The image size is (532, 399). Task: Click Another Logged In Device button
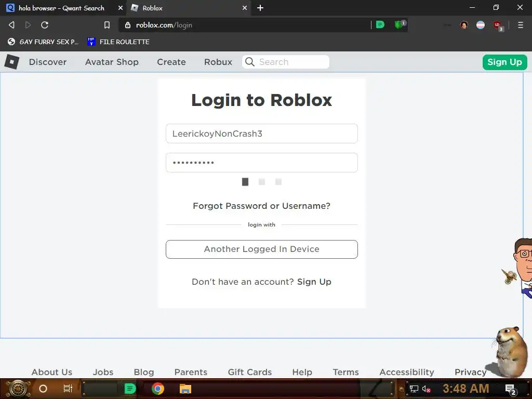point(262,249)
